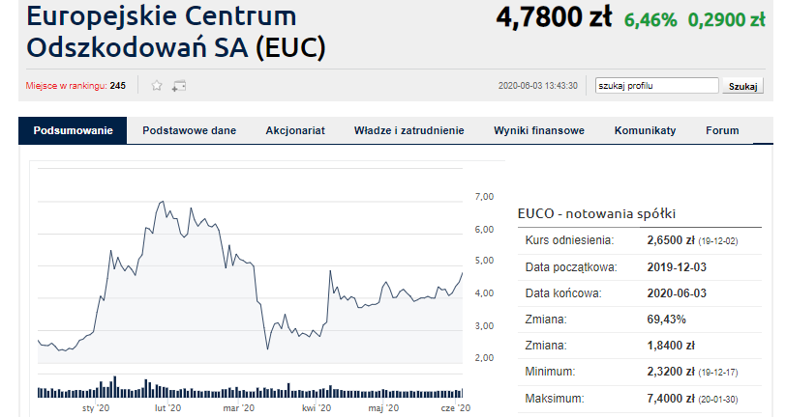Screen dimensions: 786x417
Task: Open the Komunikaty tab
Action: [x=645, y=131]
